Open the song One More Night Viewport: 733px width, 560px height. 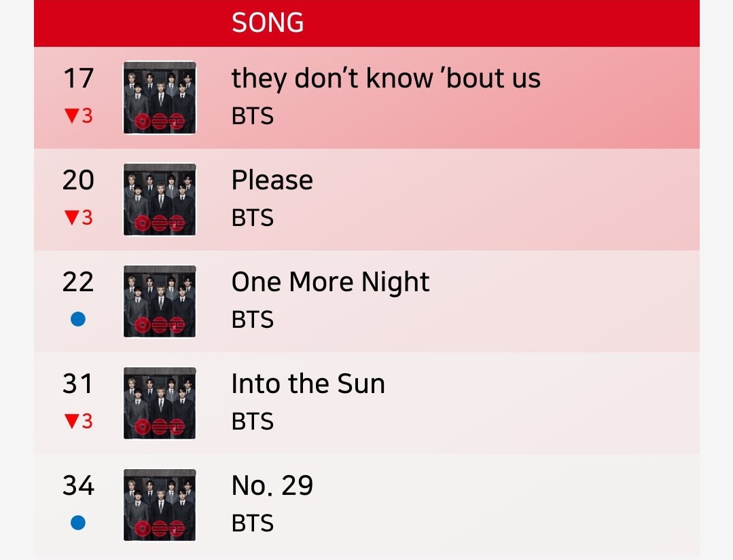point(331,282)
